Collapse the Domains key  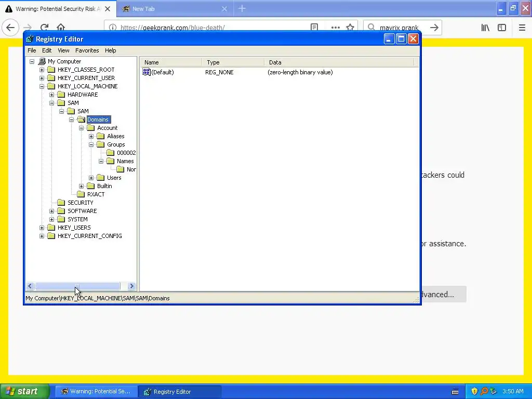pyautogui.click(x=71, y=119)
